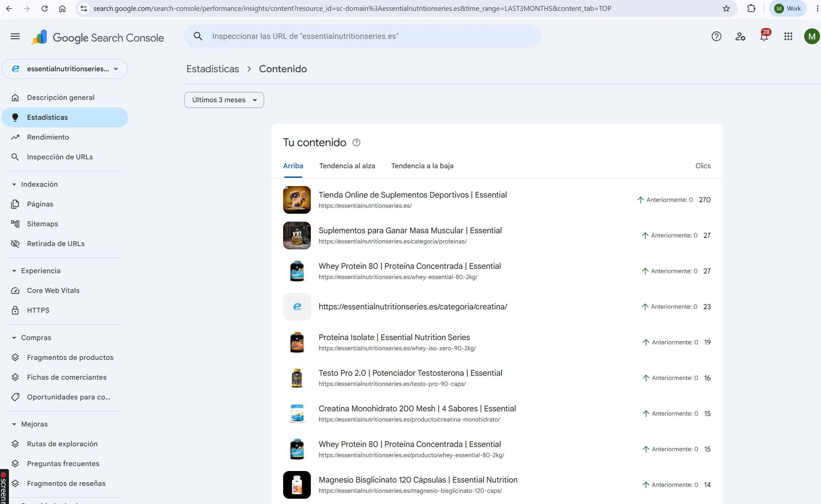Open Creatina Monohidrato 200 Mesh result
821x504 pixels.
point(497,414)
